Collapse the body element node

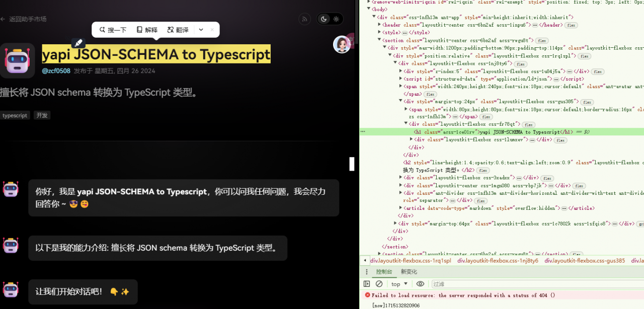(x=369, y=9)
